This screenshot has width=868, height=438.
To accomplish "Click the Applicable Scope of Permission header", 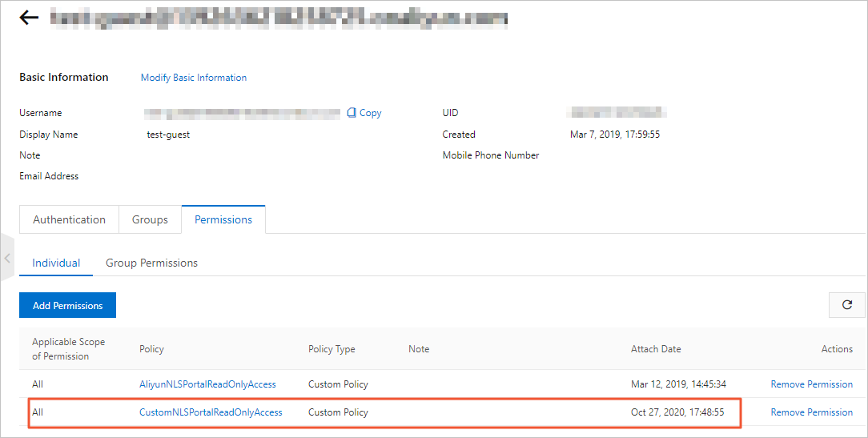I will pyautogui.click(x=69, y=349).
